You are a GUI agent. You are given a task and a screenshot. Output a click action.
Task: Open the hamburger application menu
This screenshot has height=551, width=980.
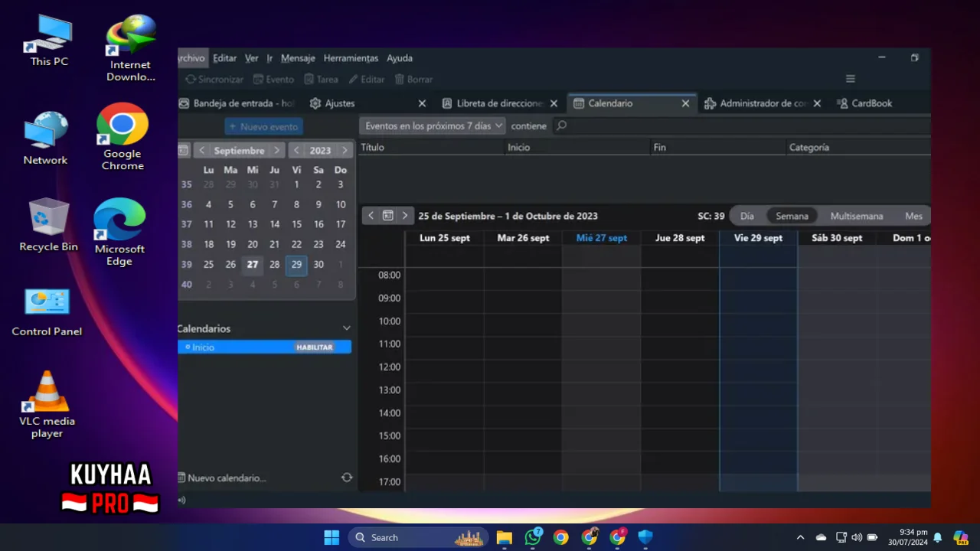[850, 79]
